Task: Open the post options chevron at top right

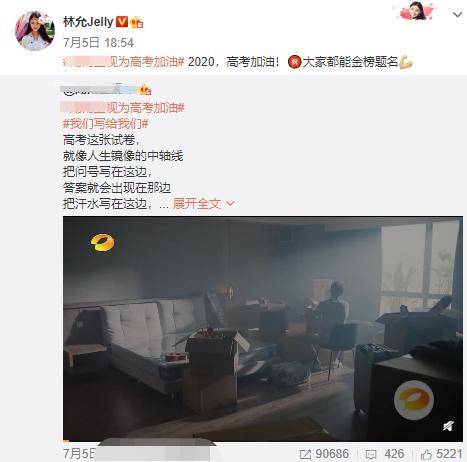Action: 457,14
